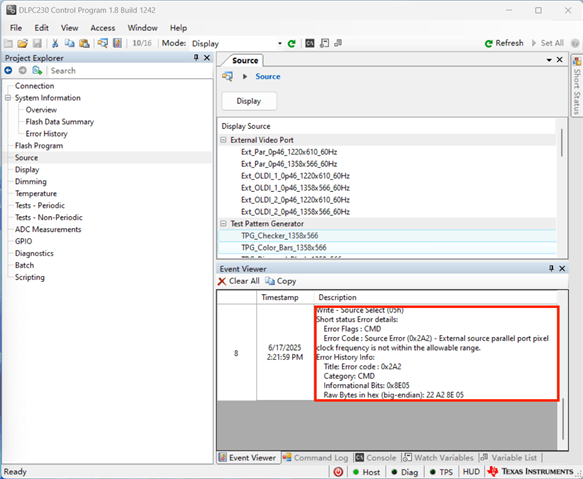Pin the Event Viewer panel
583x479 pixels.
(551, 269)
